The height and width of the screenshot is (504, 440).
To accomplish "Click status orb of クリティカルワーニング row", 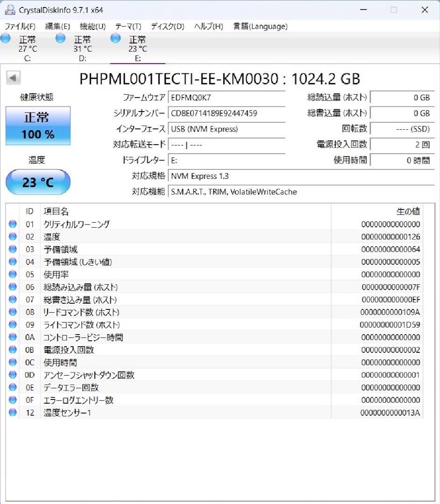I will click(x=13, y=224).
